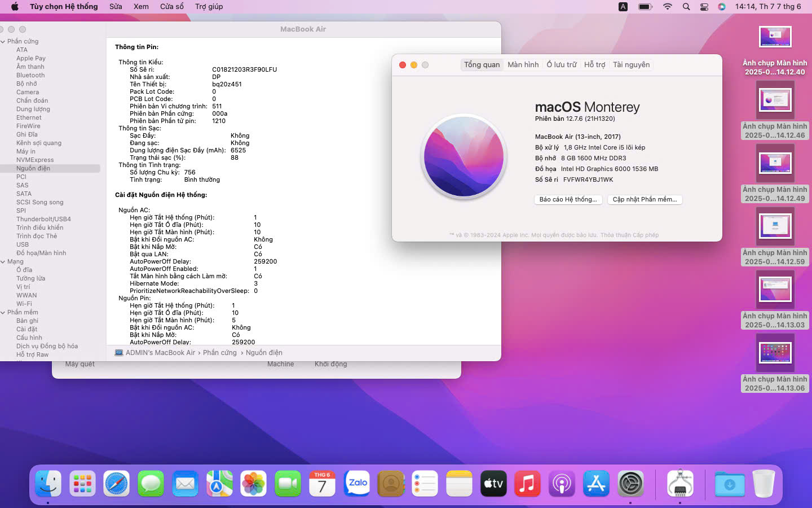Open System Information chip icon in dock
Screen dimensions: 812x508
(x=680, y=484)
